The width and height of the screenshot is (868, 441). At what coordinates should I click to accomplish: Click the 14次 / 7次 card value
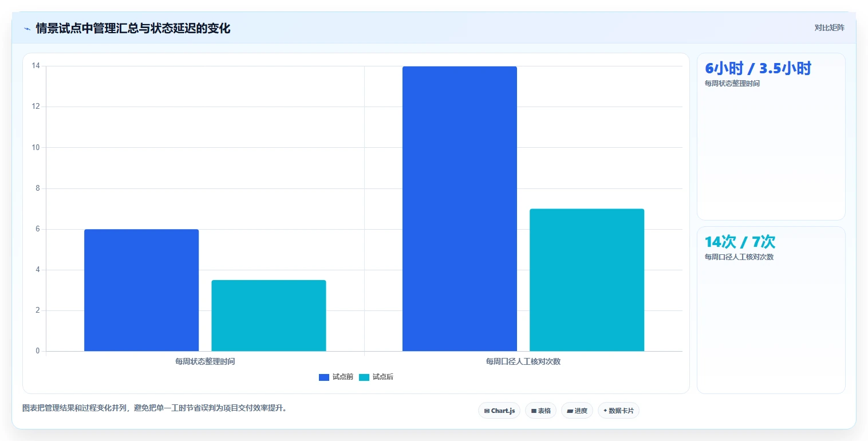740,242
